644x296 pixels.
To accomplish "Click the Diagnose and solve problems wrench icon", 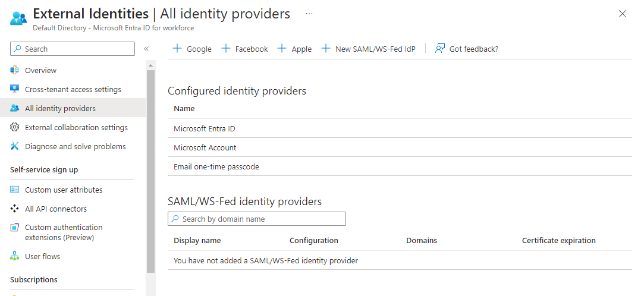I will [15, 146].
